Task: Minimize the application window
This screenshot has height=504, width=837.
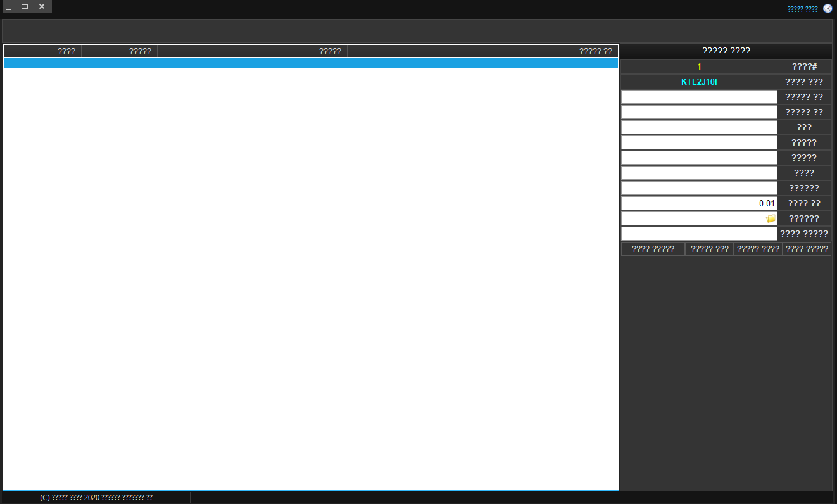Action: [9, 7]
